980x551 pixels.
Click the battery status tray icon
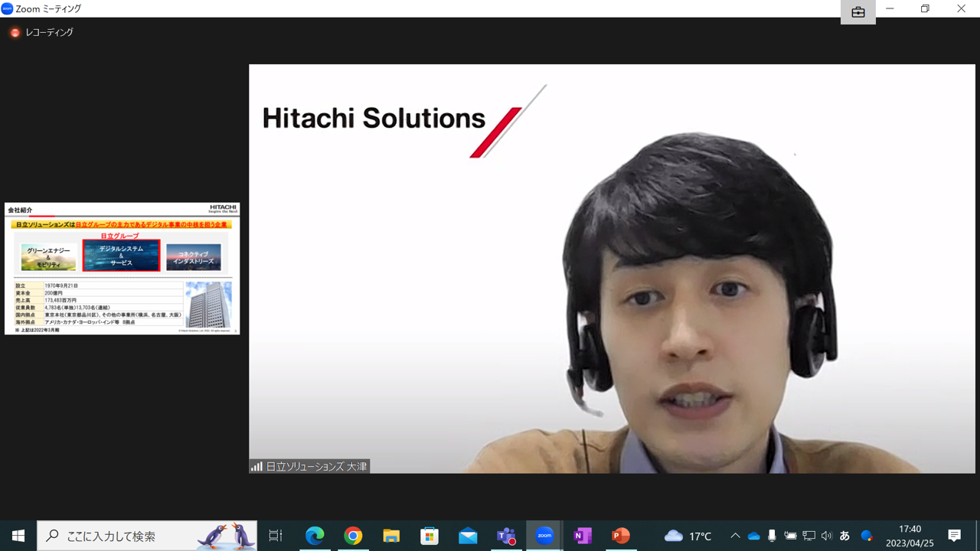coord(790,536)
